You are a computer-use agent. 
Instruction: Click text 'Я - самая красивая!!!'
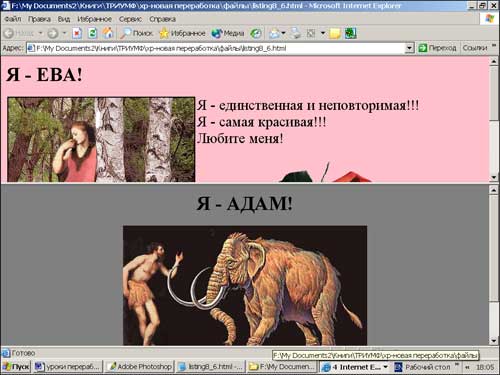click(262, 122)
